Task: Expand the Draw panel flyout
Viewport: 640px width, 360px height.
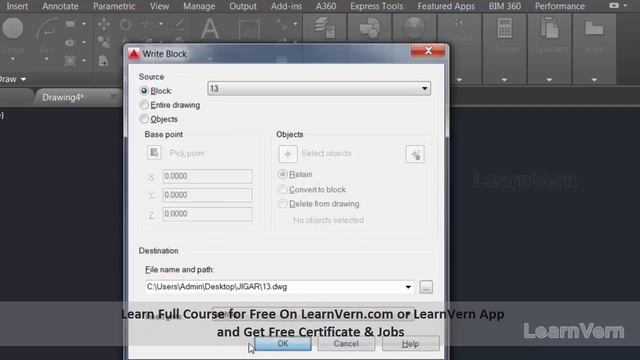Action: pos(23,79)
